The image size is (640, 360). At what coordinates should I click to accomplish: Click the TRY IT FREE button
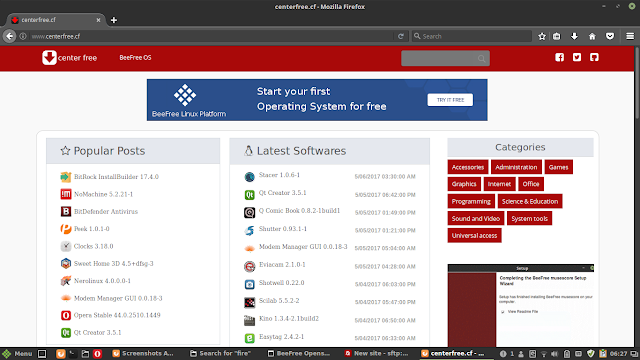pyautogui.click(x=450, y=100)
